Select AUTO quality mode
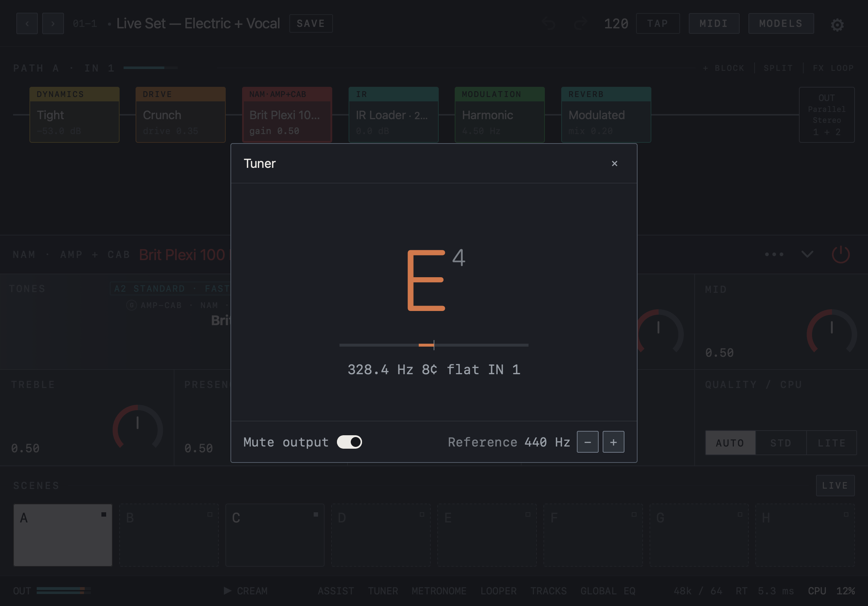 click(730, 443)
